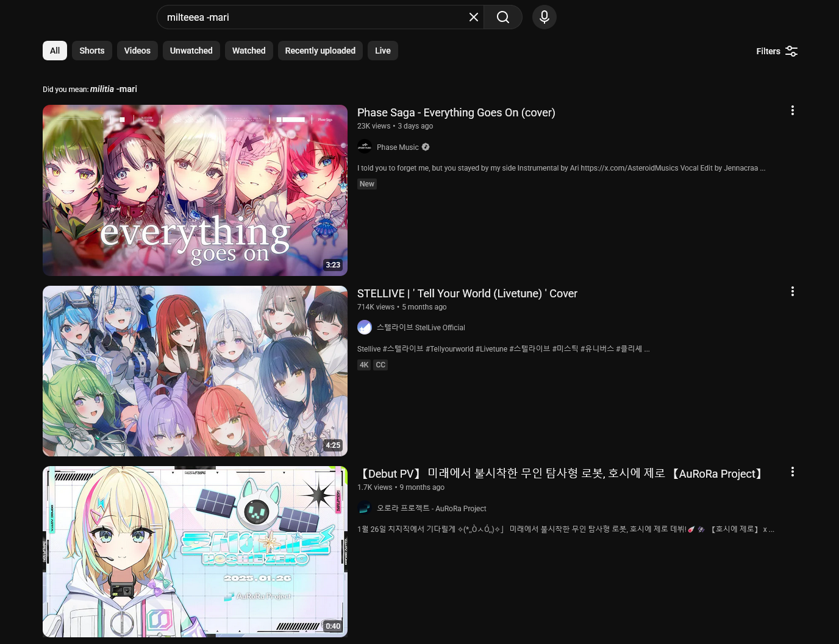Click the 4:25 duration on STELLIVE thumbnail
This screenshot has width=839, height=644.
[333, 445]
